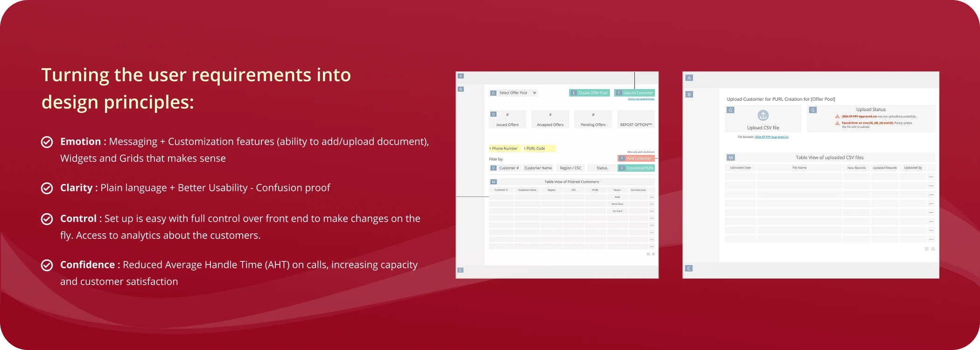Open the upload history link under Upload Customer
Image resolution: width=980 pixels, height=350 pixels.
(641, 99)
